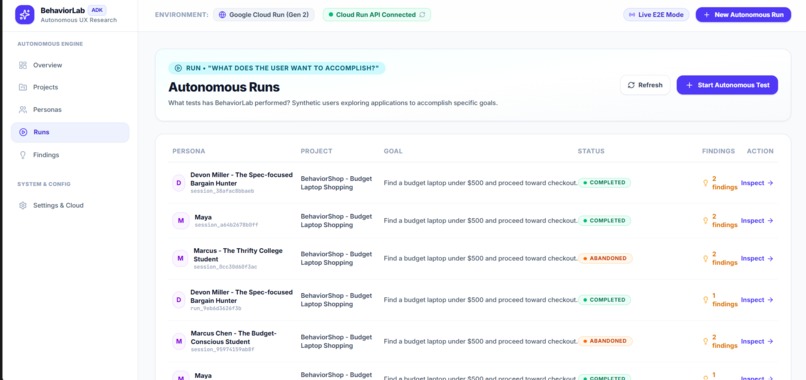The height and width of the screenshot is (380, 806).
Task: Click COMPLETED badge in session_a64b2678b0ff row
Action: pyautogui.click(x=604, y=221)
